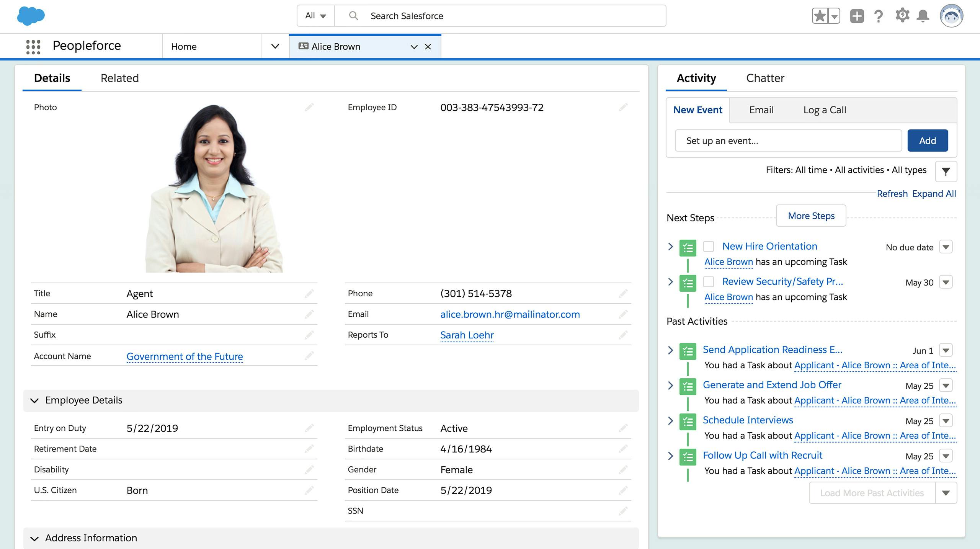This screenshot has width=980, height=549.
Task: Collapse the Employee Details section
Action: [x=34, y=400]
